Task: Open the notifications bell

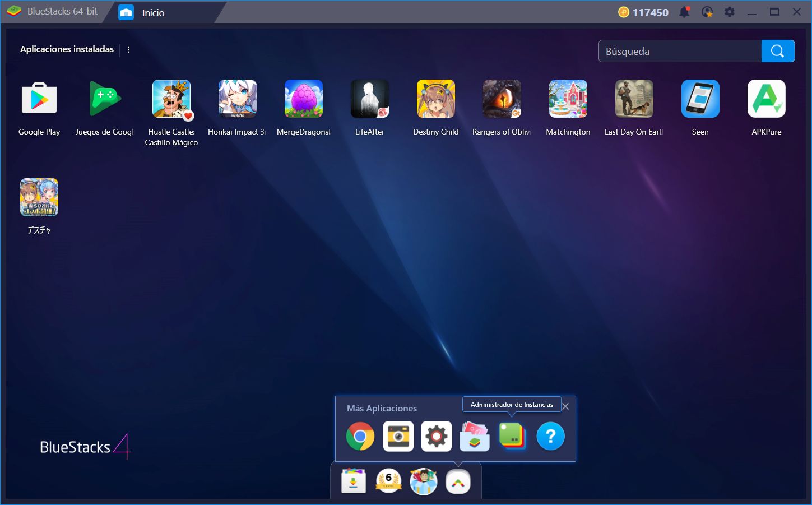Action: 685,12
